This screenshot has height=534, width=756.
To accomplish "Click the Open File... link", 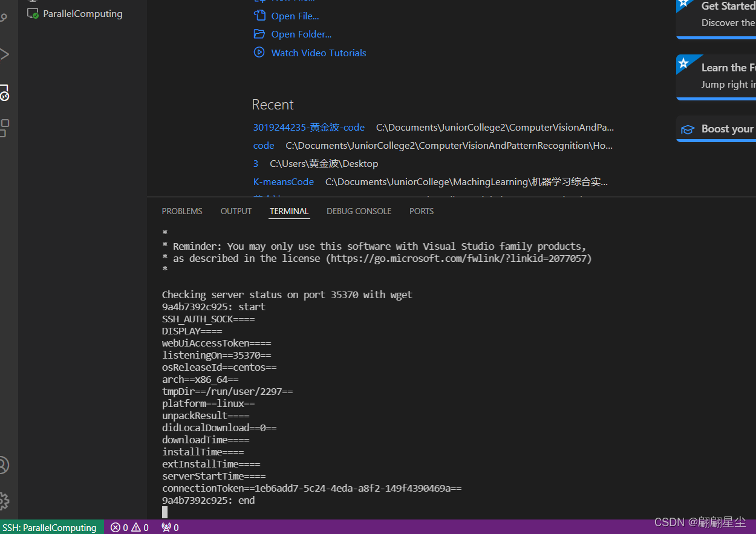I will click(x=295, y=16).
